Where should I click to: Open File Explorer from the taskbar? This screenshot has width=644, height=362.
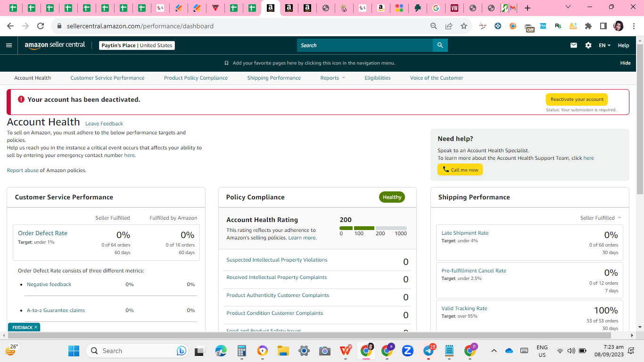(x=283, y=351)
